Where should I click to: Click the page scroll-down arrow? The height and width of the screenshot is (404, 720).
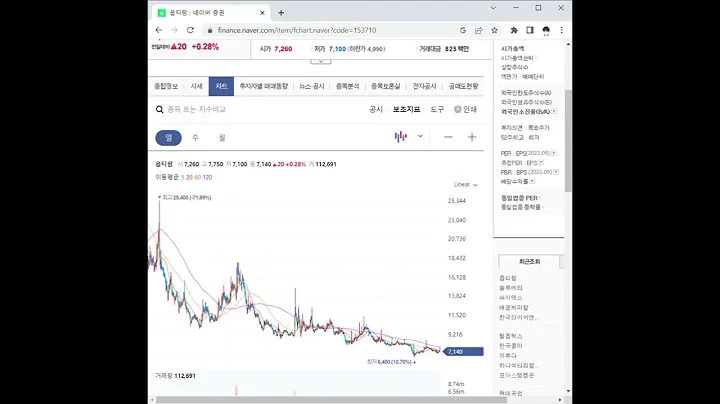[568, 391]
